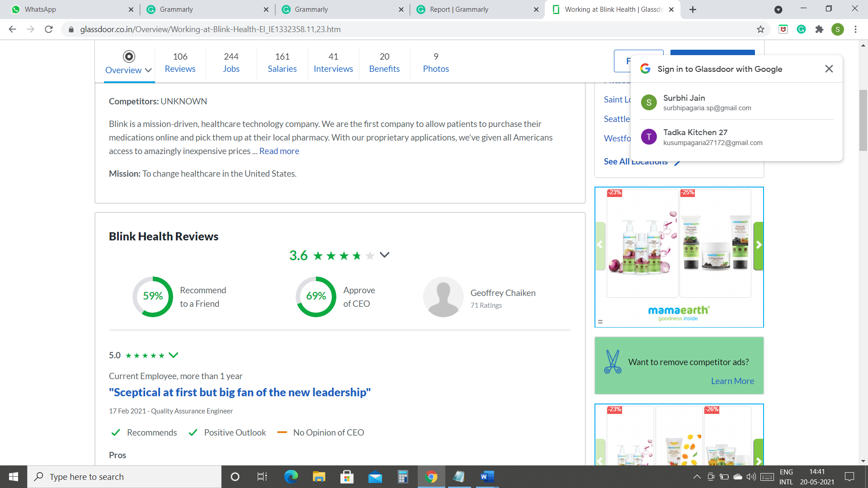This screenshot has height=488, width=868.
Task: Click the browser back arrow
Action: pyautogui.click(x=12, y=29)
